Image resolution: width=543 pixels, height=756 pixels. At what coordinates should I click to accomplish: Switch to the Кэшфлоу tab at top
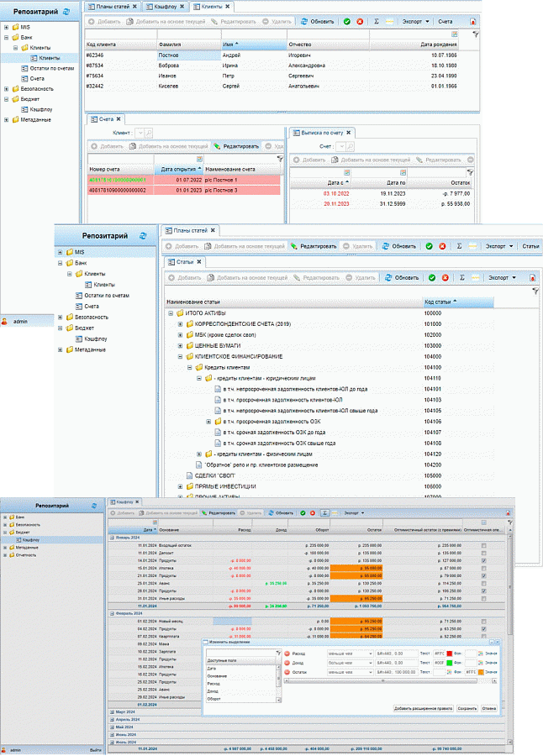165,7
